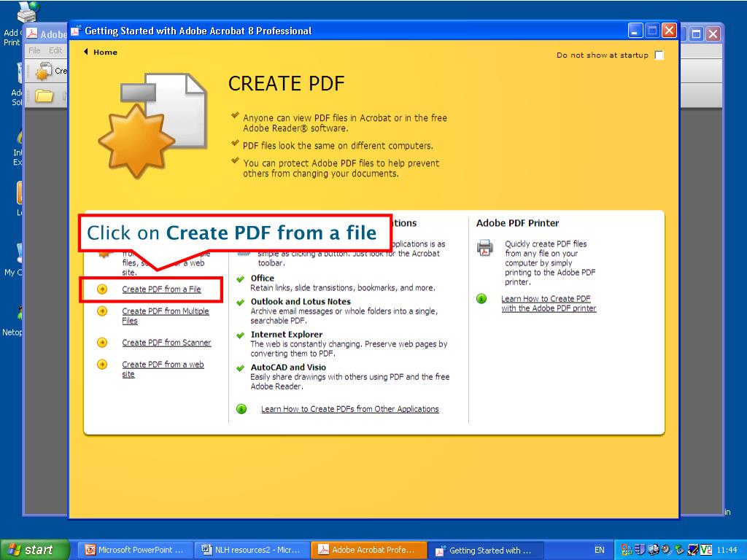The height and width of the screenshot is (560, 747).
Task: Close the Getting Started window
Action: point(669,31)
